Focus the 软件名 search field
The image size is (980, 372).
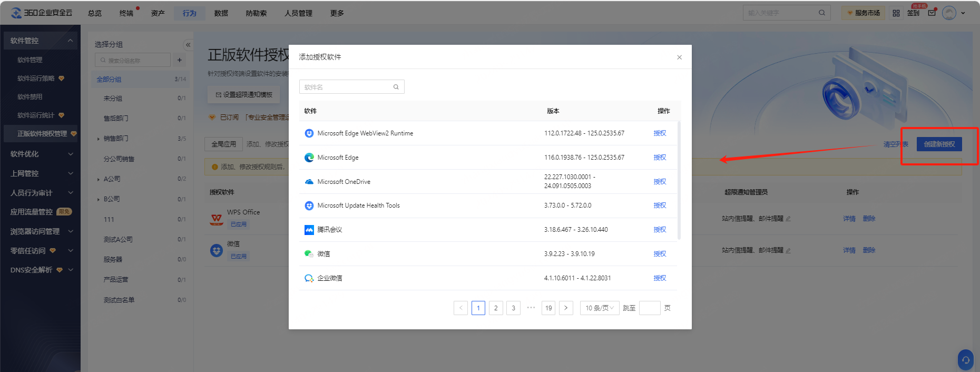pos(351,87)
